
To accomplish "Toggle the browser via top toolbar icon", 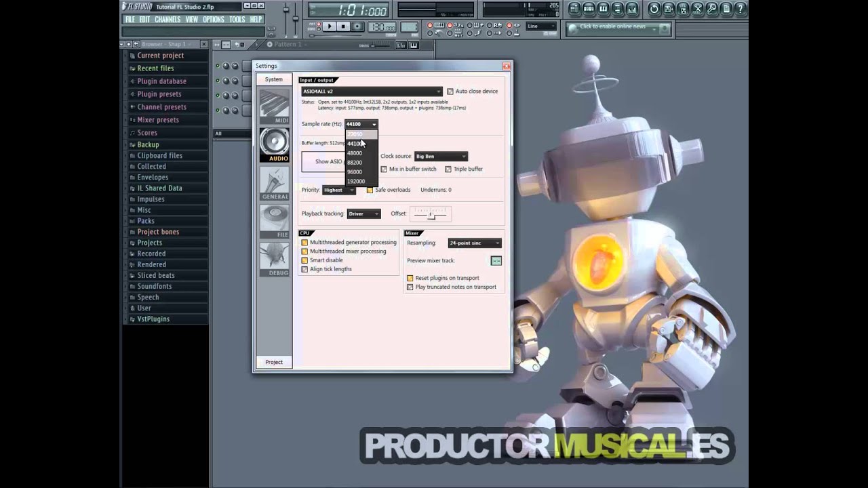I will pyautogui.click(x=618, y=8).
